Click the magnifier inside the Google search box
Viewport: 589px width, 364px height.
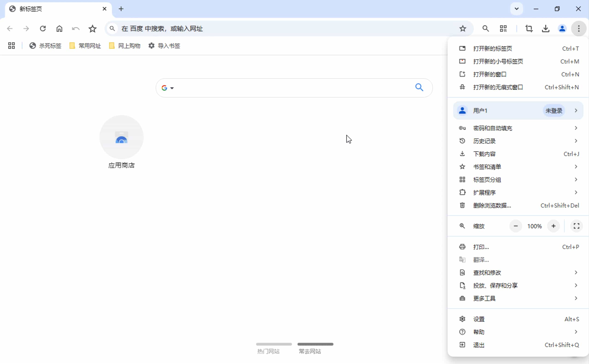click(x=419, y=87)
